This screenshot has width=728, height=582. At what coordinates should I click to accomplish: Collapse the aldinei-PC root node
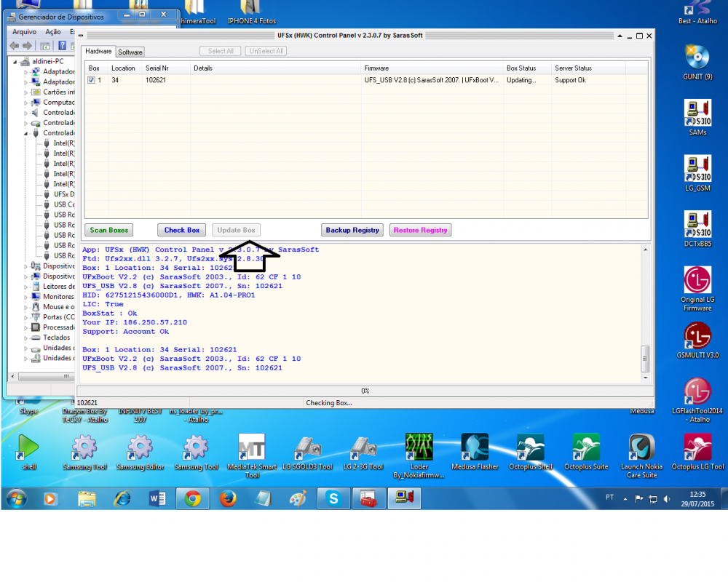pyautogui.click(x=15, y=61)
